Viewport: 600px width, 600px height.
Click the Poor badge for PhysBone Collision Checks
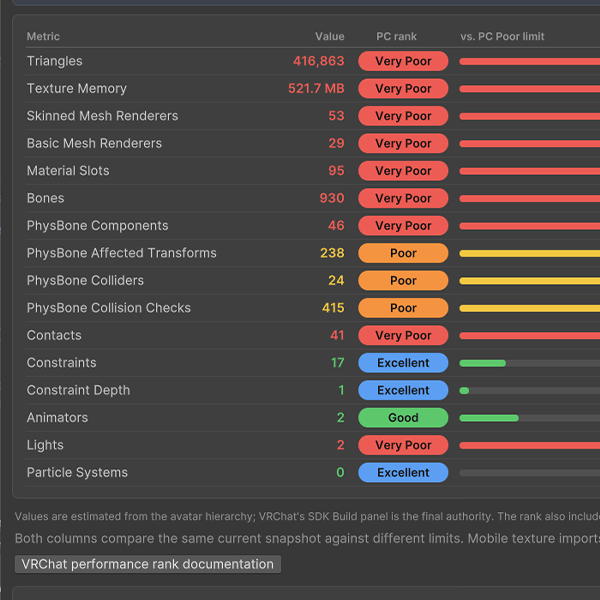click(x=403, y=308)
